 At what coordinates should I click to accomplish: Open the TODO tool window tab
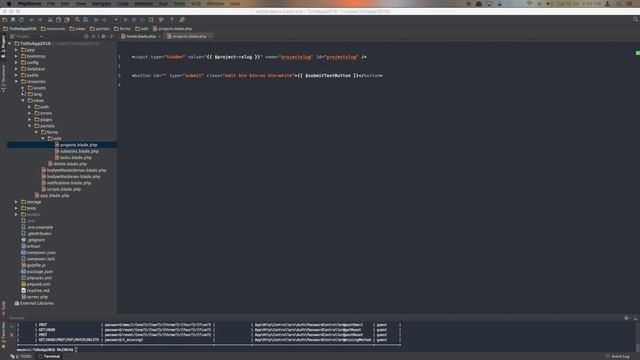[21, 356]
